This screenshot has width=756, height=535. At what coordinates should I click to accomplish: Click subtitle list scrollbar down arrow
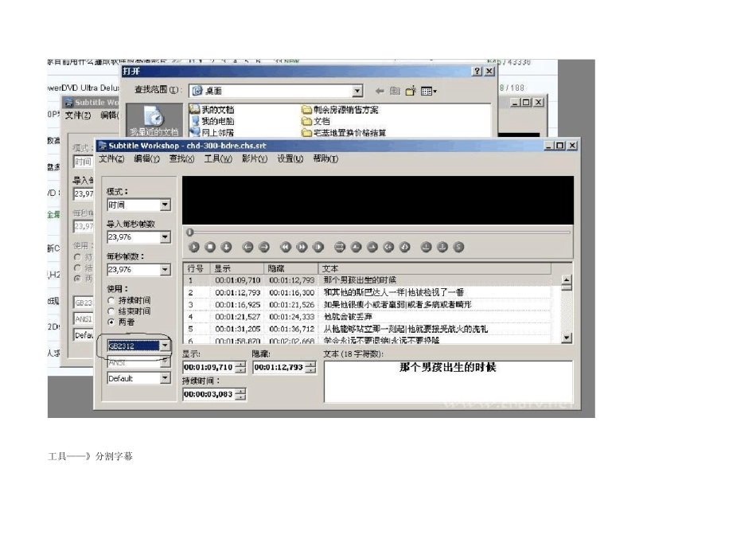pyautogui.click(x=567, y=338)
